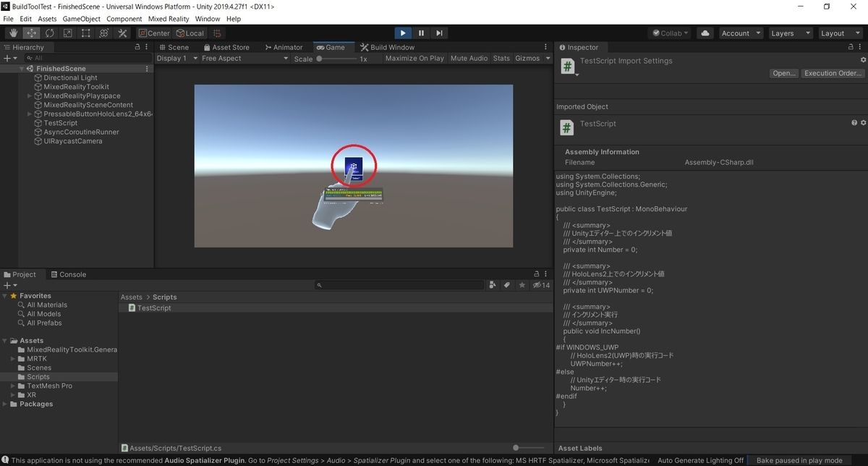Screen dimensions: 868x466
Task: Toggle Maximize On Play
Action: 414,58
